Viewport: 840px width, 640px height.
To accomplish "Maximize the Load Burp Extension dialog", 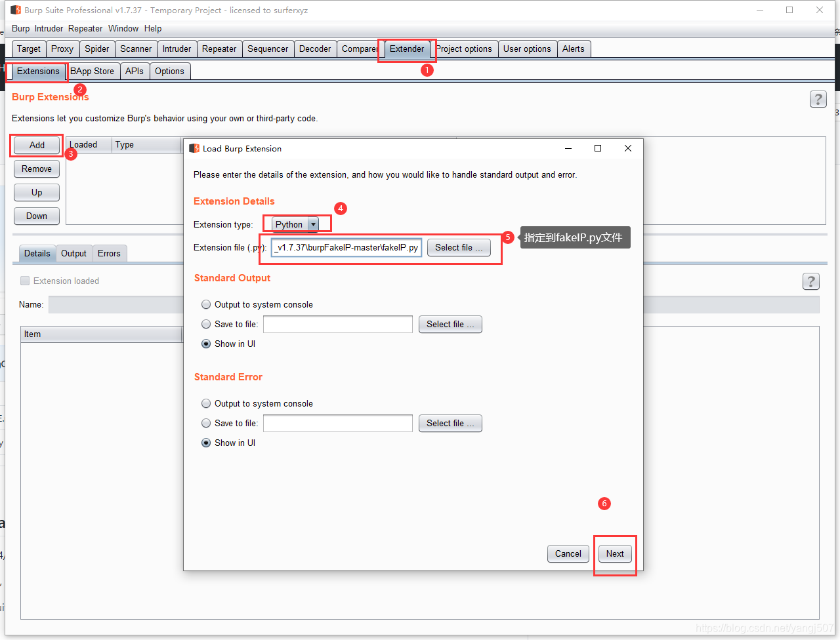I will (x=598, y=148).
